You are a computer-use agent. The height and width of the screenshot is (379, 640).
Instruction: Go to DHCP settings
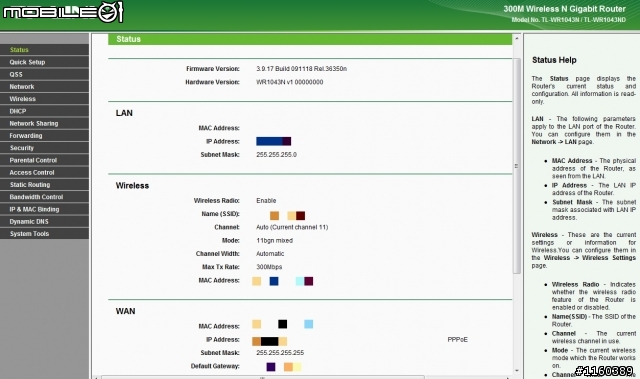tap(44, 111)
